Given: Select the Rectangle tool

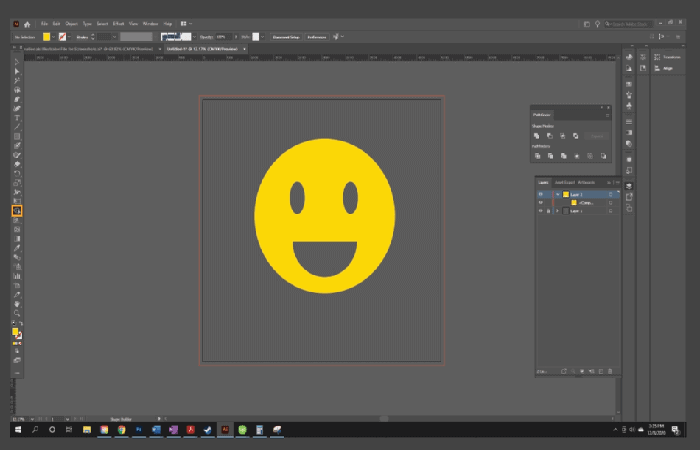Looking at the screenshot, I should (x=17, y=137).
